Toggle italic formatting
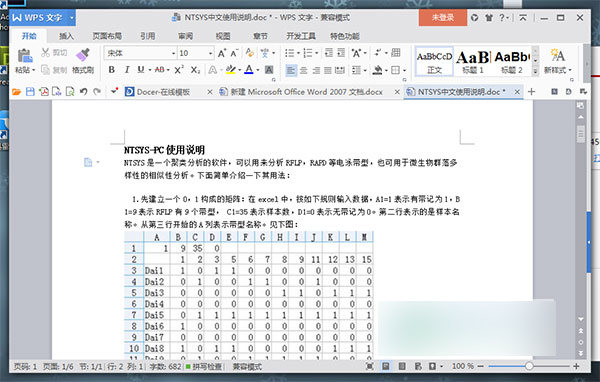600x382 pixels. click(126, 70)
